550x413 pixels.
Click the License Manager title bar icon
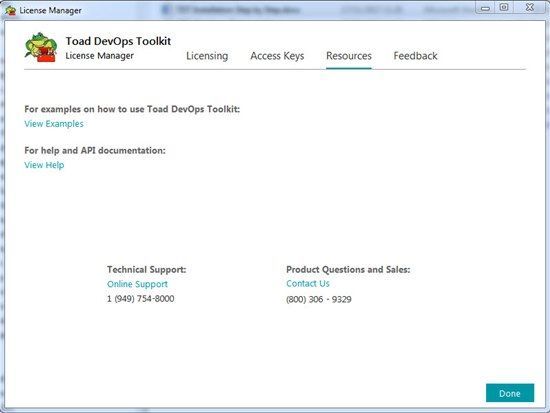click(x=11, y=10)
